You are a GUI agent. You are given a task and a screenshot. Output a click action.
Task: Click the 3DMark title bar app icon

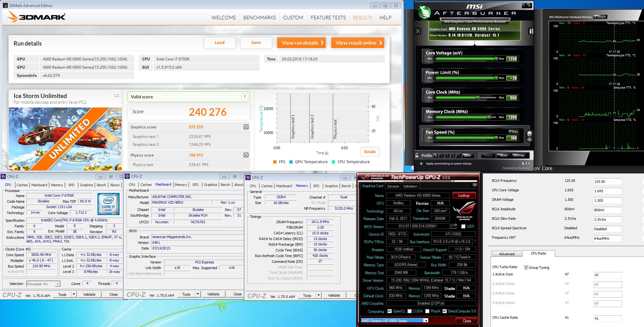pos(5,5)
